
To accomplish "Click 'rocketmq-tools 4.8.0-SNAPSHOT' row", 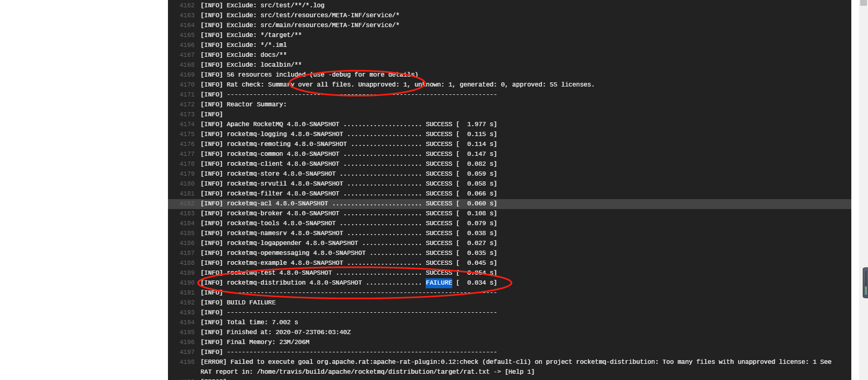I will pyautogui.click(x=348, y=223).
